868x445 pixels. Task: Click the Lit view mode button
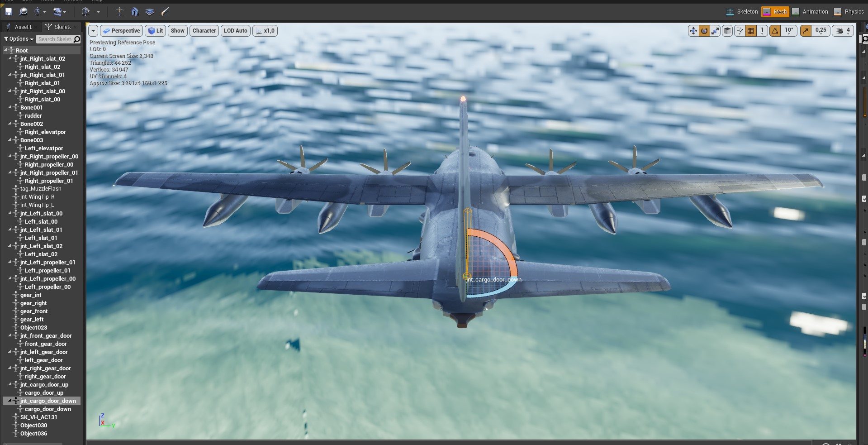click(x=155, y=31)
